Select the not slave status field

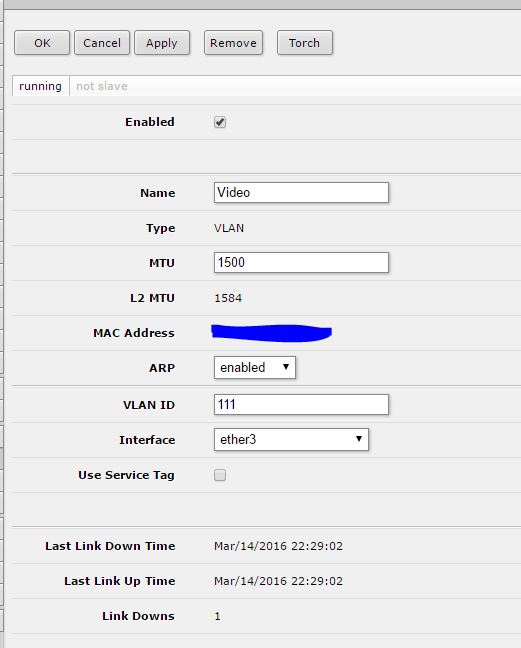[102, 86]
